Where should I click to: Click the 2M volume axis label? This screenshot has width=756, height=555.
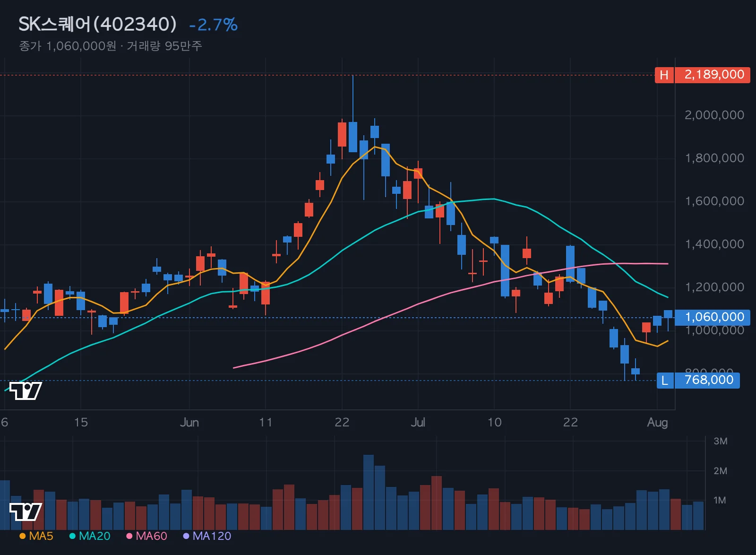[720, 471]
